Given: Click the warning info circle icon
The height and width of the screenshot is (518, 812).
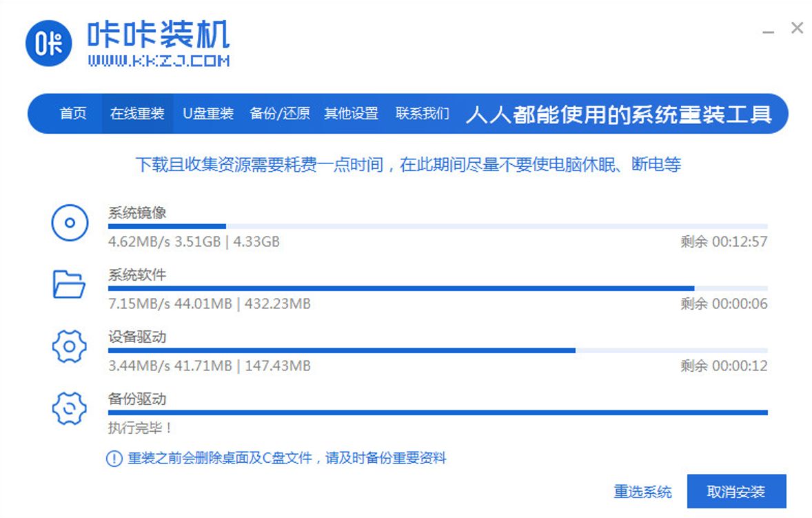Looking at the screenshot, I should pos(114,459).
